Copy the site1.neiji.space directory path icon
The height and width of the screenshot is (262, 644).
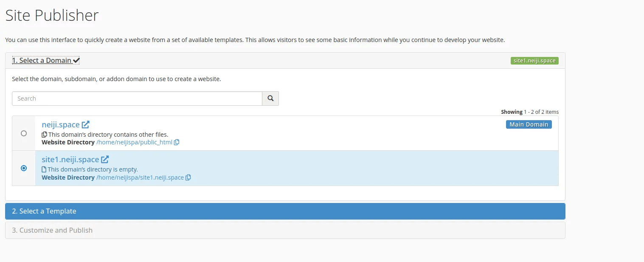pos(188,177)
